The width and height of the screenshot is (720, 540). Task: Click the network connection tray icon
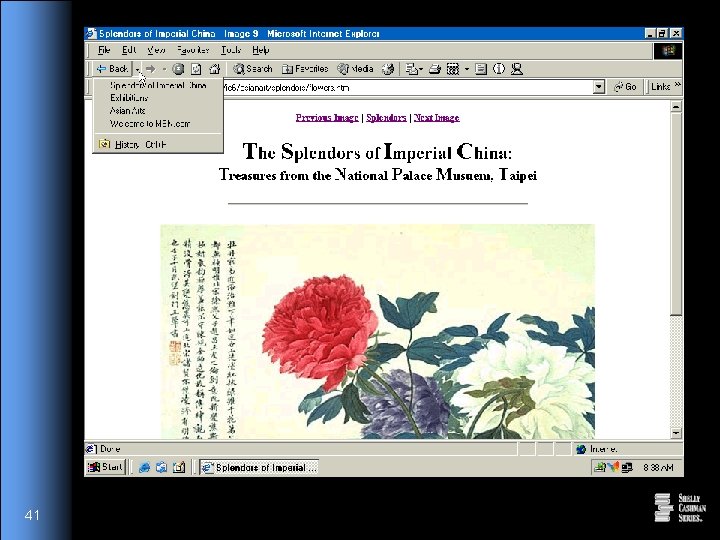coord(627,467)
